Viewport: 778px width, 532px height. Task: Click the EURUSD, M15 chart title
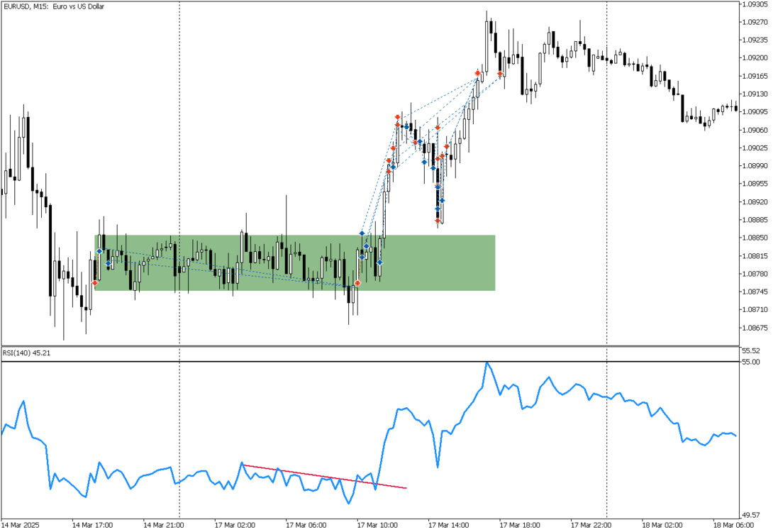[54, 6]
